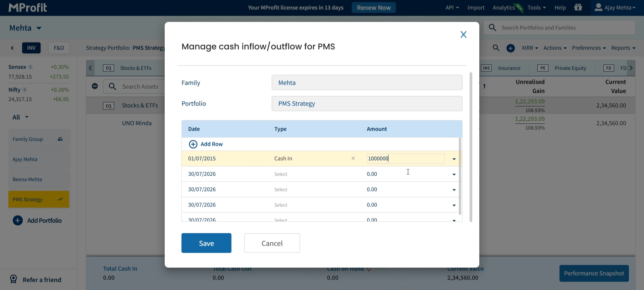Viewport: 644px width, 290px height.
Task: Expand the All filter dropdown
Action: (x=20, y=117)
